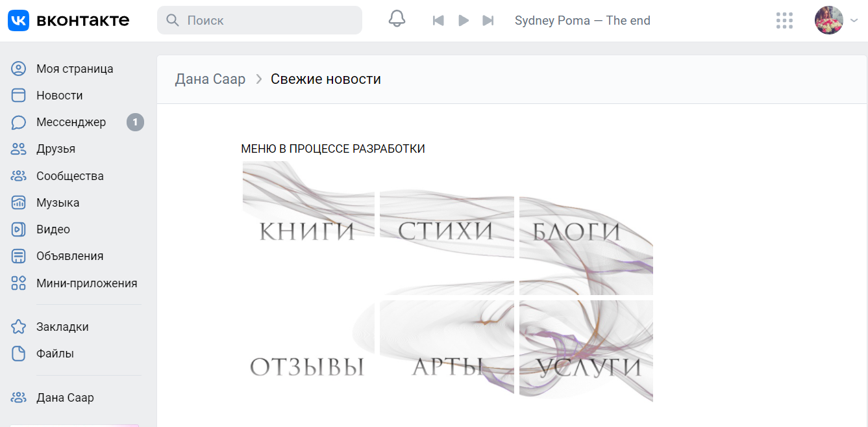868x427 pixels.
Task: Play the current track
Action: coord(464,21)
